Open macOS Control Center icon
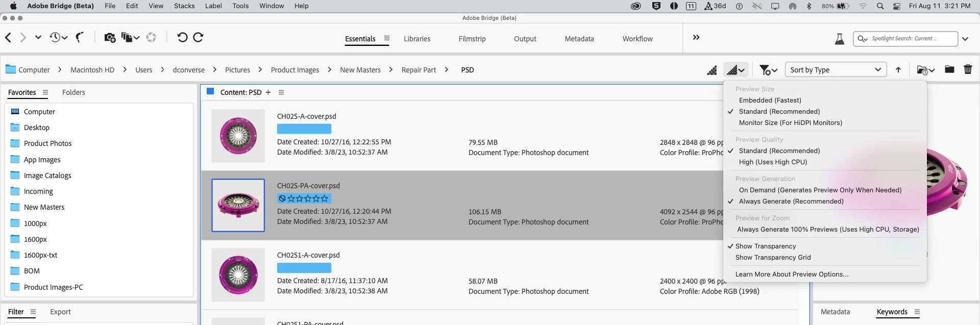980x325 pixels. tap(897, 6)
